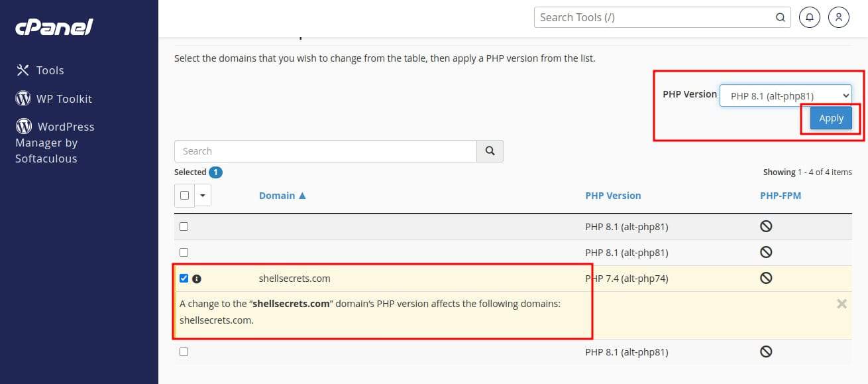Open WP Toolkit in the sidebar

point(64,99)
